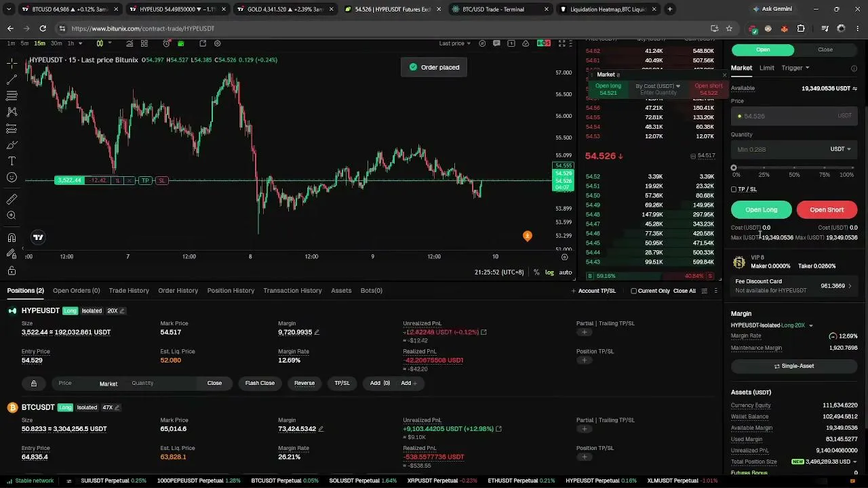Click the chart time settings icon
868x488 pixels.
[564, 257]
